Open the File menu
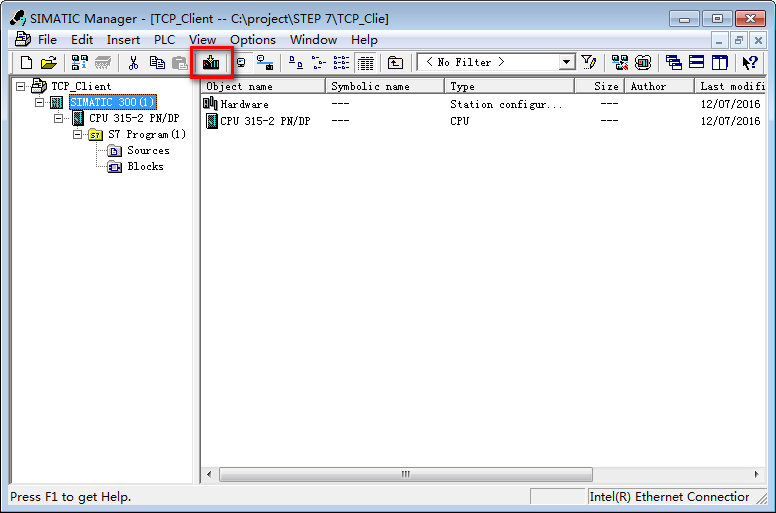 pyautogui.click(x=48, y=40)
